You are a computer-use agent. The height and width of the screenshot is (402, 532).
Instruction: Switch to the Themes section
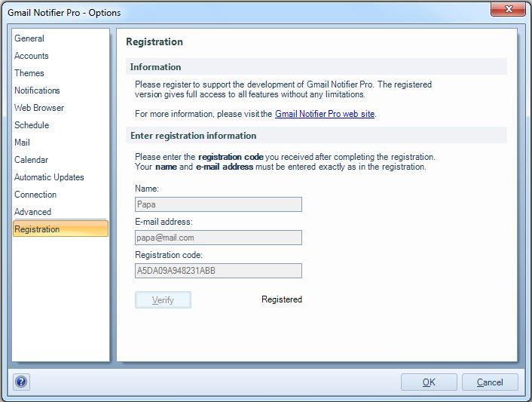(29, 73)
